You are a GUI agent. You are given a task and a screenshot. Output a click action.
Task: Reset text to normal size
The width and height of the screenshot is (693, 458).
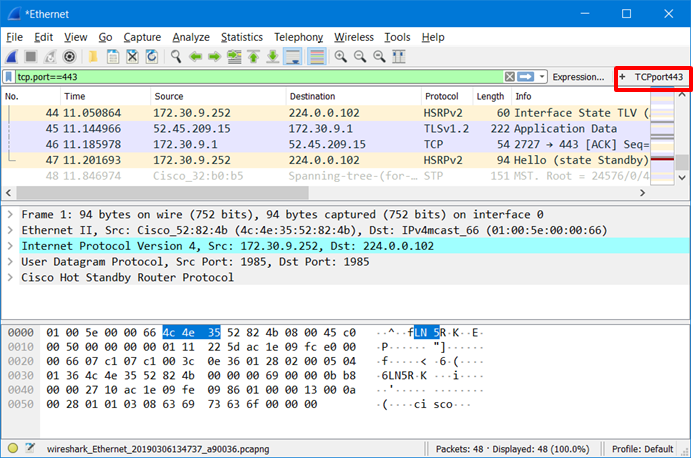(379, 57)
